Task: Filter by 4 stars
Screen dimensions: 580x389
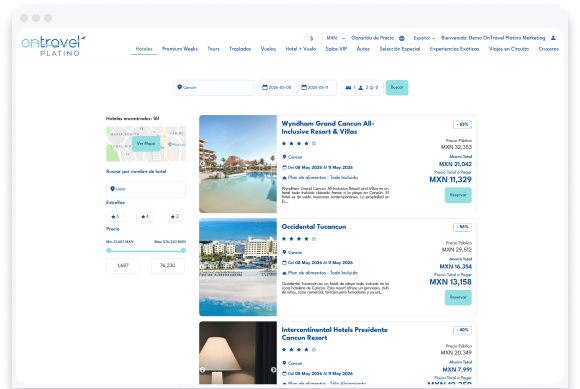Action: tap(145, 217)
